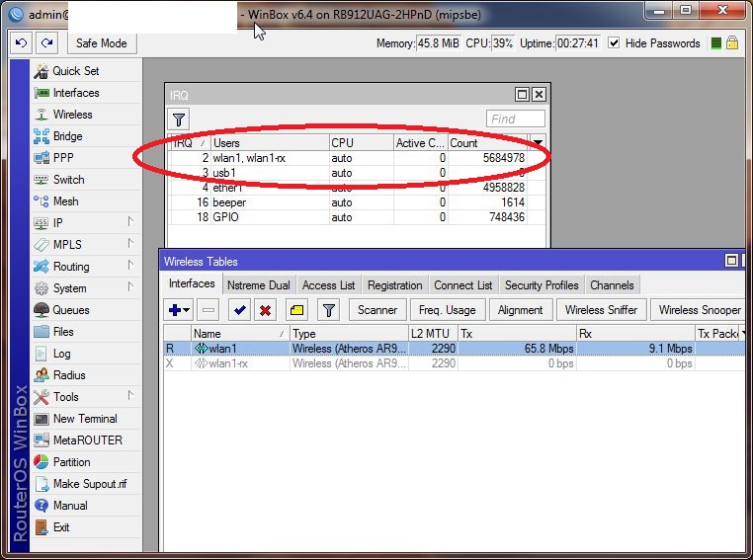Switch to the Channels tab
This screenshot has height=560, width=753.
pos(612,285)
